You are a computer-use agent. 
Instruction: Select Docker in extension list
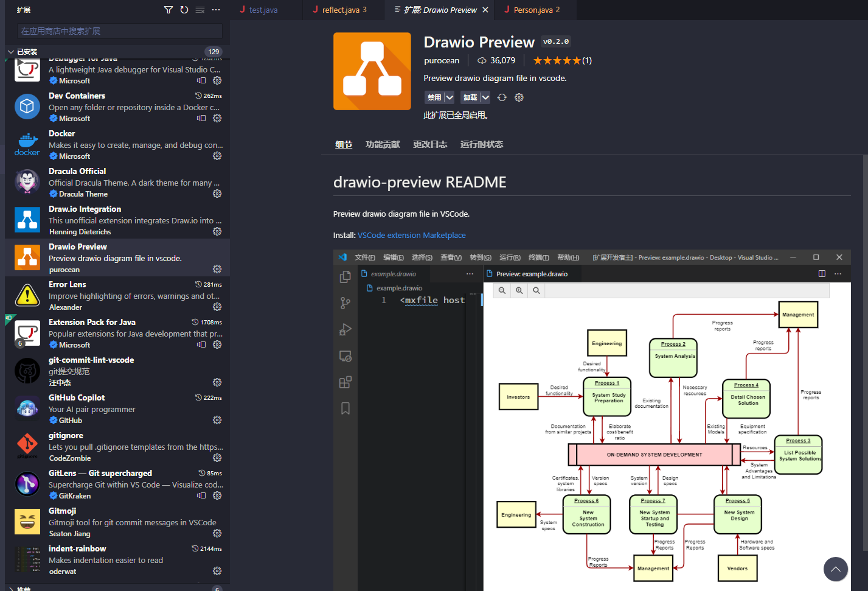point(117,144)
